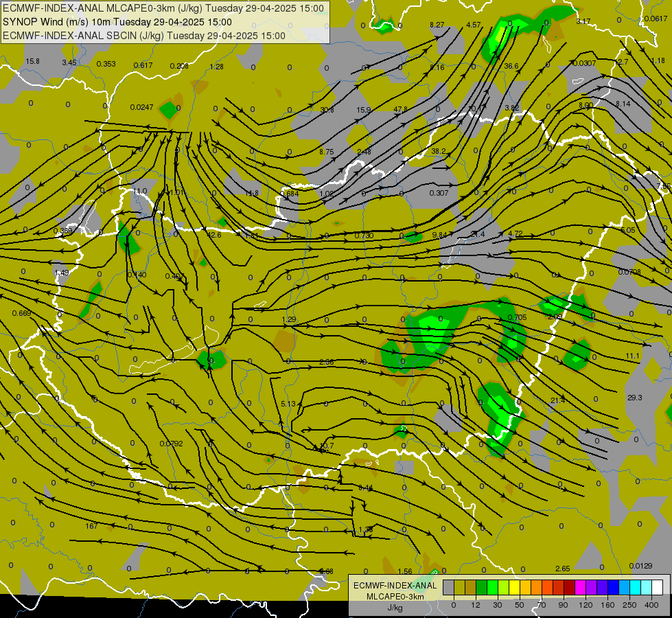Click the map value '0.669'
The image size is (672, 618).
point(21,313)
